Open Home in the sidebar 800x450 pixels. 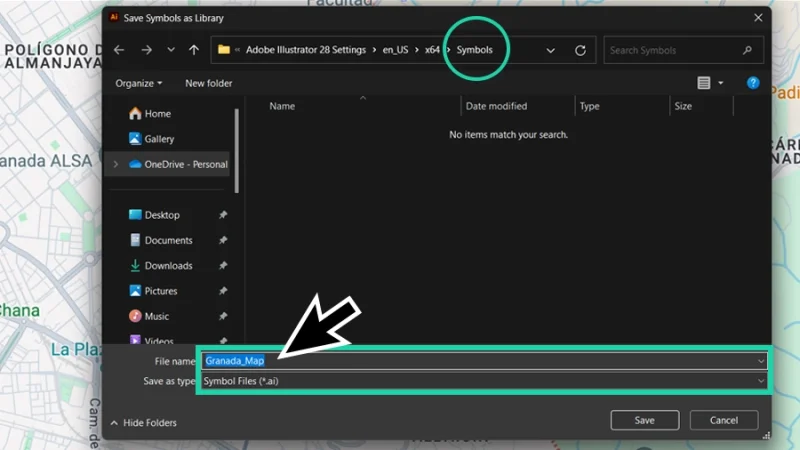tap(157, 114)
